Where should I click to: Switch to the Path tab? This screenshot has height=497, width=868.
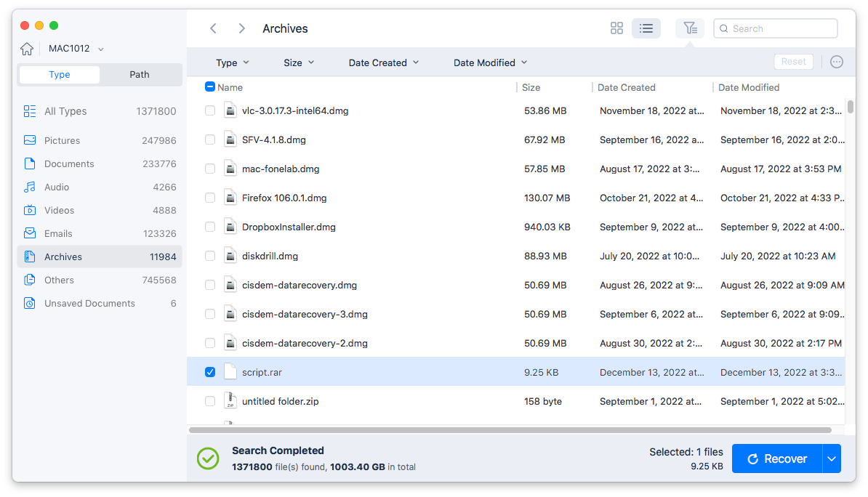139,74
